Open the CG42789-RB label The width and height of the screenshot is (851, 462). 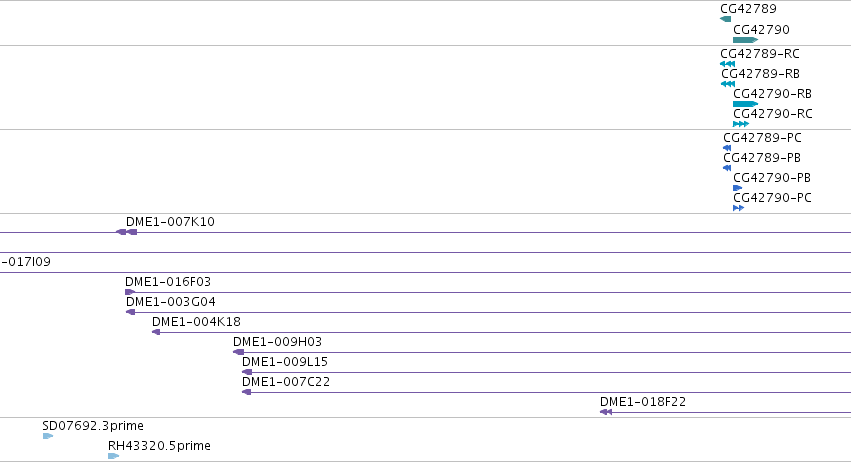pos(760,74)
